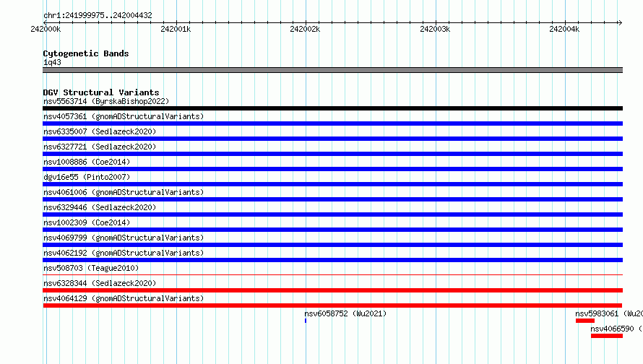
Task: Click the blue bar under nsv6335007
Action: [x=332, y=139]
